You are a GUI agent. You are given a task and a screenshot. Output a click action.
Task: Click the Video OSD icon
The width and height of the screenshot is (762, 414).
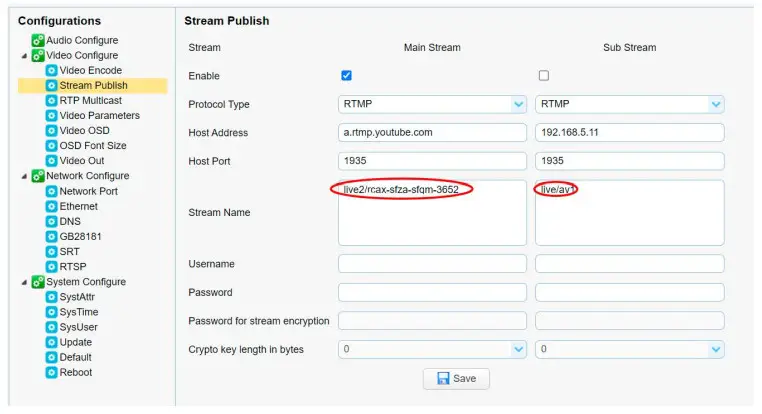[x=52, y=131]
